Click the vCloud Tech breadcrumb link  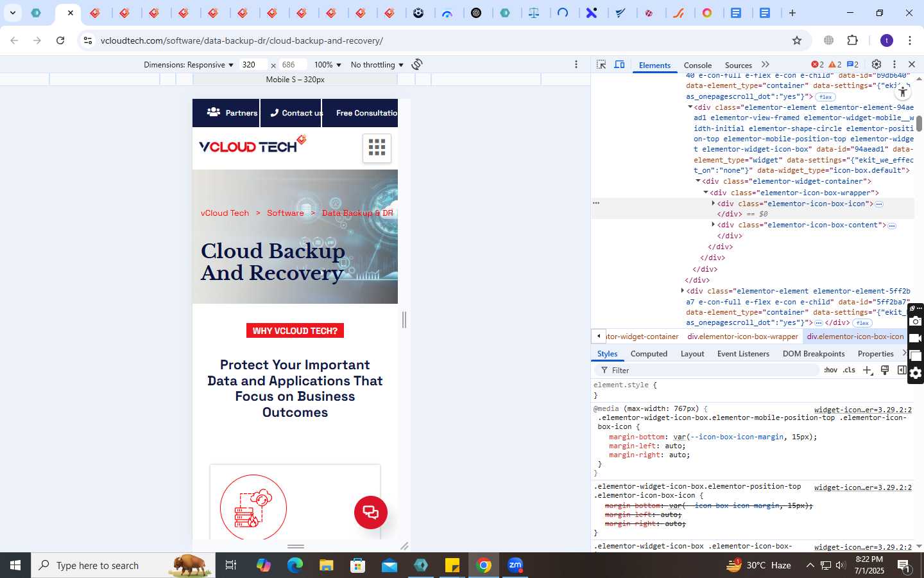click(x=225, y=213)
